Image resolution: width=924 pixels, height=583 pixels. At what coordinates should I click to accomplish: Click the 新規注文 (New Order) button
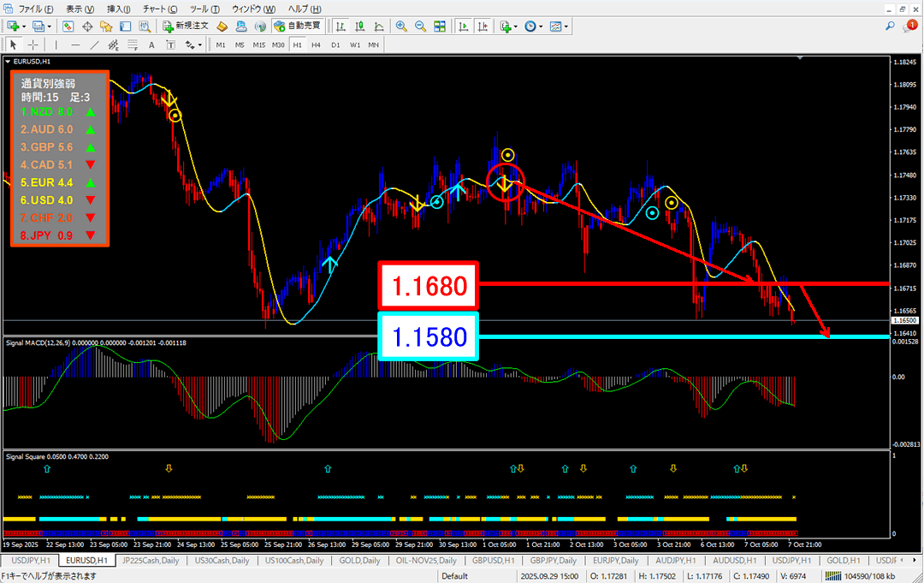click(x=185, y=26)
